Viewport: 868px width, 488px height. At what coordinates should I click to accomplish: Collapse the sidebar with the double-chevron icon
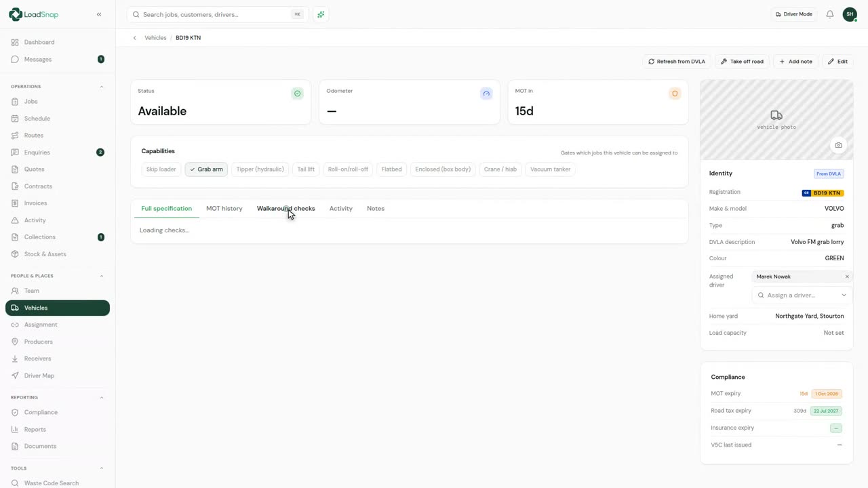pos(99,14)
